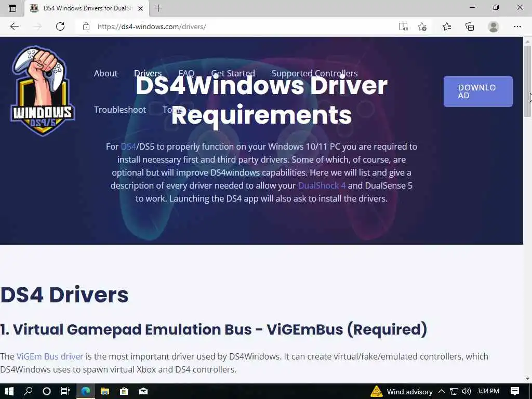Open the Favorites list icon
The image size is (532, 399).
(x=446, y=26)
